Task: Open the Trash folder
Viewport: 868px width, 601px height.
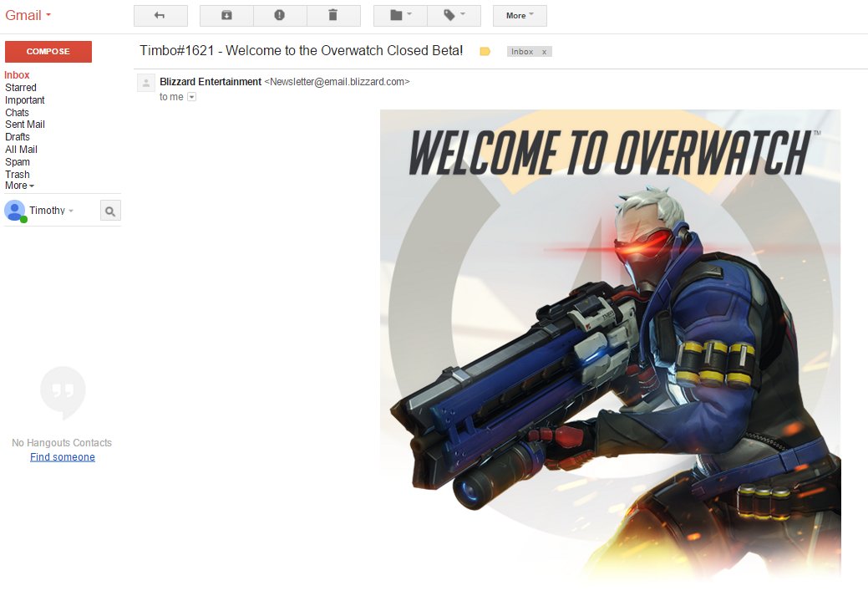Action: (x=18, y=175)
